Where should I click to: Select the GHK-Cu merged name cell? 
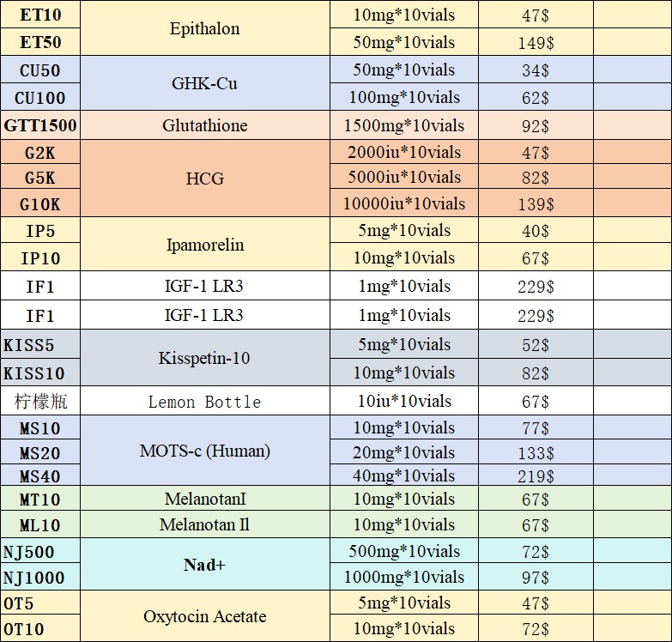(x=205, y=83)
